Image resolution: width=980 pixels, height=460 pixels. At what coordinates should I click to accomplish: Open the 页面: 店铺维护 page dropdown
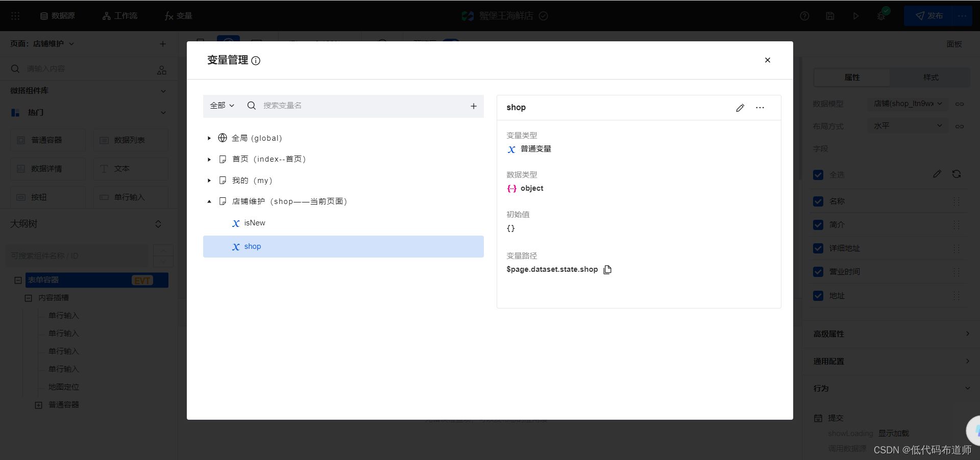(x=42, y=44)
